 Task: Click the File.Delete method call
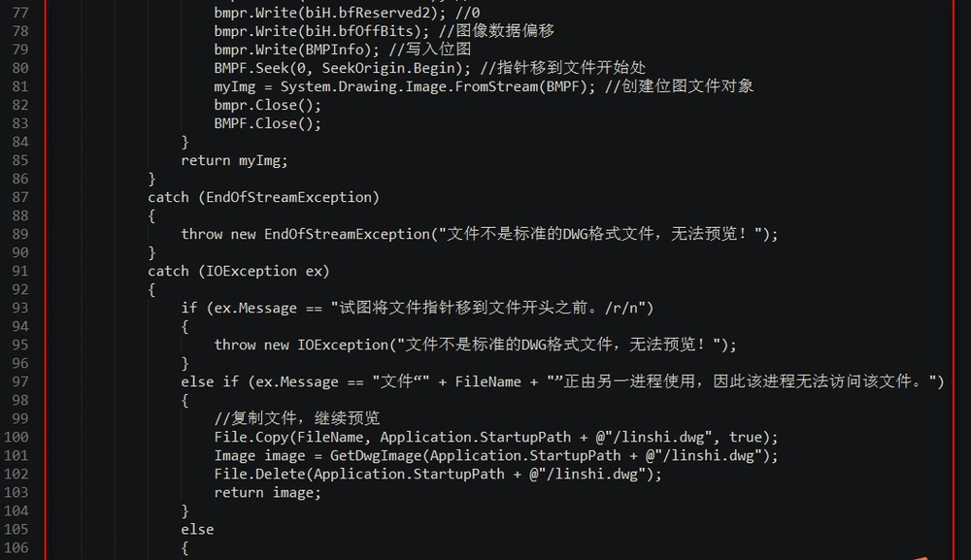click(x=254, y=474)
